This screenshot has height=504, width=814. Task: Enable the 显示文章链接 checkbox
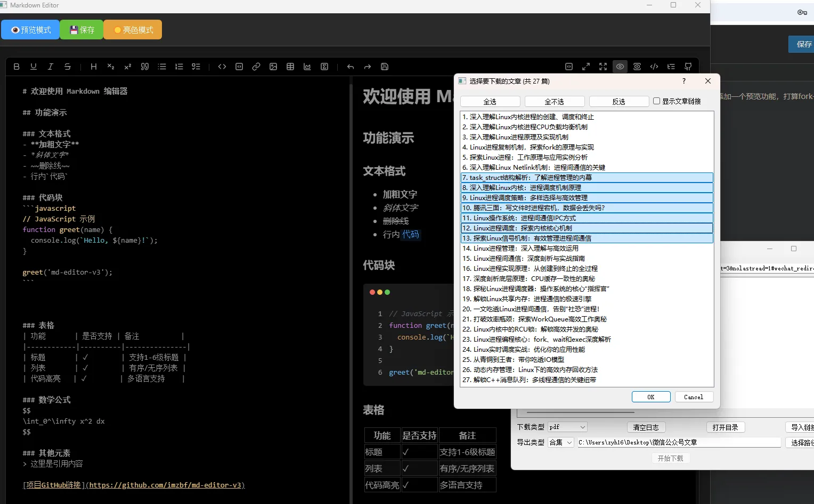657,101
